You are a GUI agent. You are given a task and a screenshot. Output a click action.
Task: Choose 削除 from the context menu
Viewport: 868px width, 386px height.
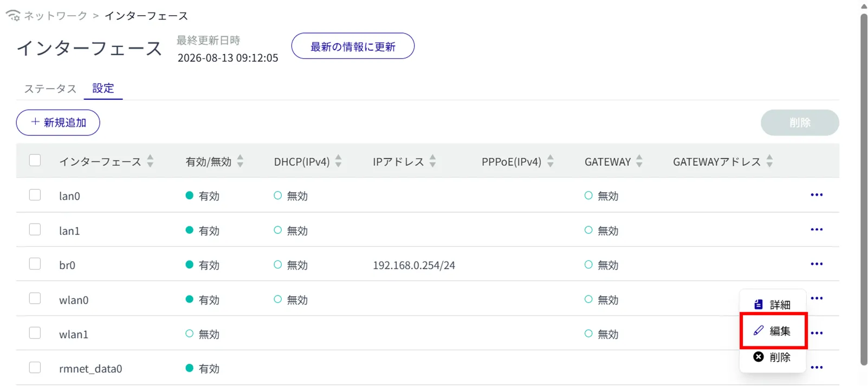(773, 357)
